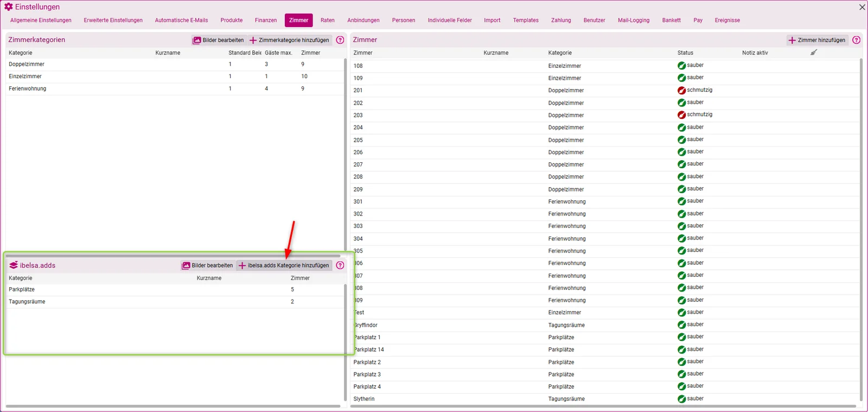Open help icon in Zimmerkategorien panel
This screenshot has height=412, width=868.
(x=340, y=40)
